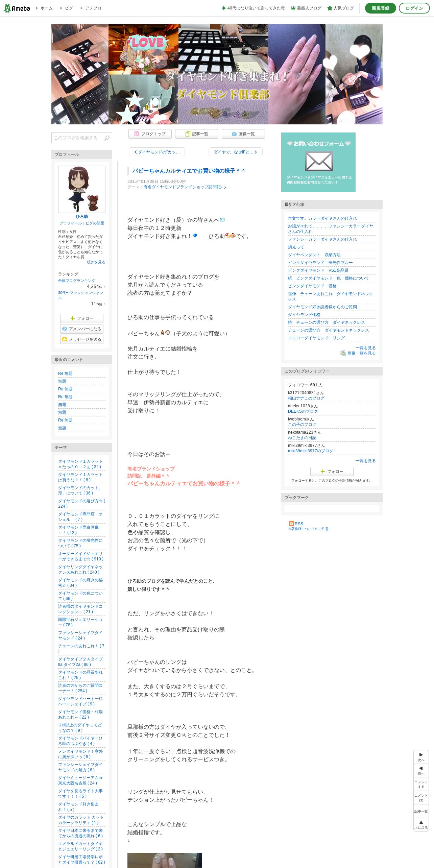Screen dimensions: 434x868
Task: Click follower section フォロー button
Action: pos(332,472)
